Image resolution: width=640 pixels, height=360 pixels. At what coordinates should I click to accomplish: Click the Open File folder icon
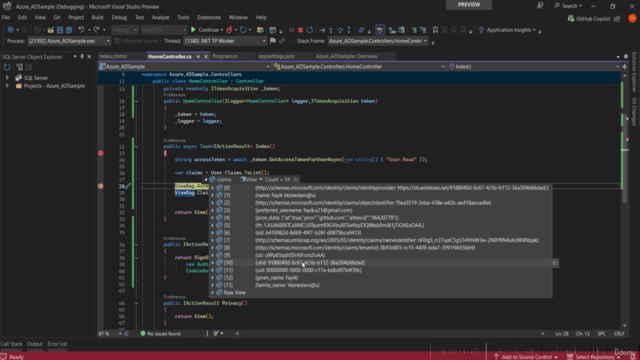click(x=51, y=30)
